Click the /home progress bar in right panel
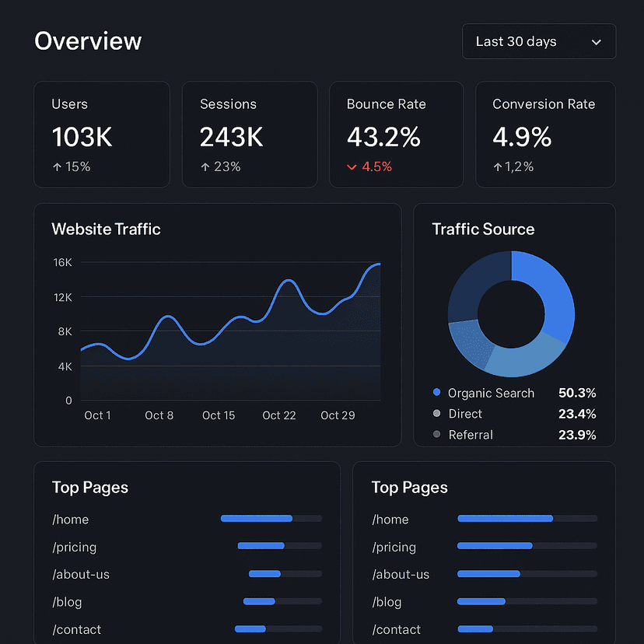644x644 pixels. 527,518
